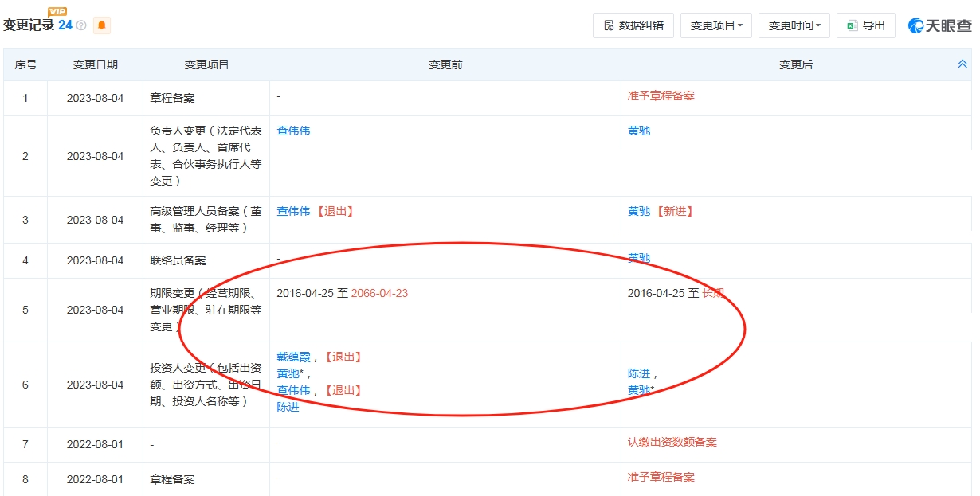Collapse the table using the double-chevron control
Screen dimensions: 980x496
tap(962, 64)
